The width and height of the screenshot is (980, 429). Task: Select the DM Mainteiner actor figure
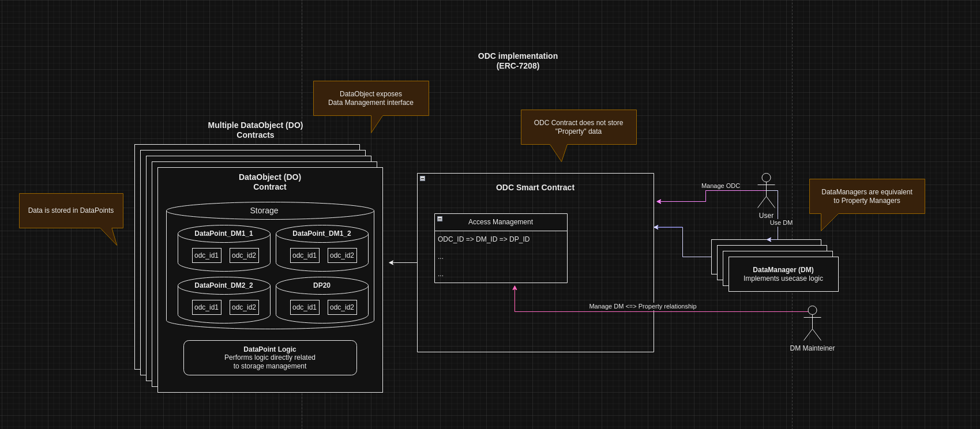coord(812,323)
